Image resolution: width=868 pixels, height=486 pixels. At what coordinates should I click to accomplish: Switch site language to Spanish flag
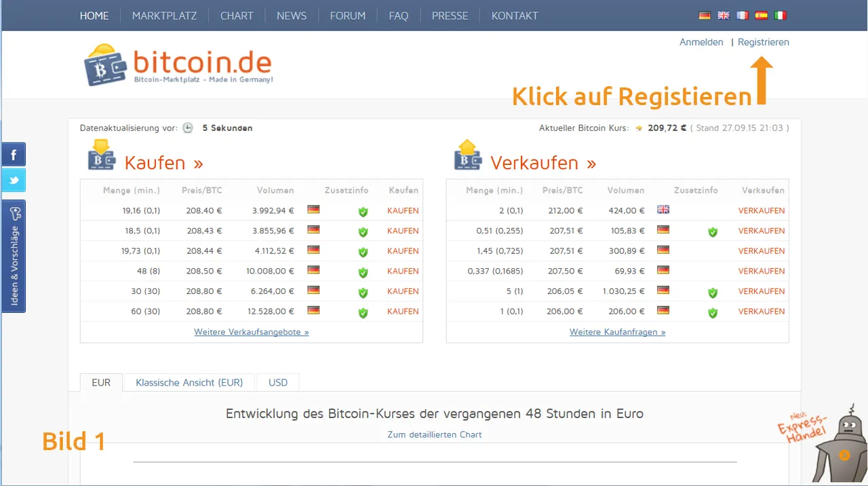[762, 16]
